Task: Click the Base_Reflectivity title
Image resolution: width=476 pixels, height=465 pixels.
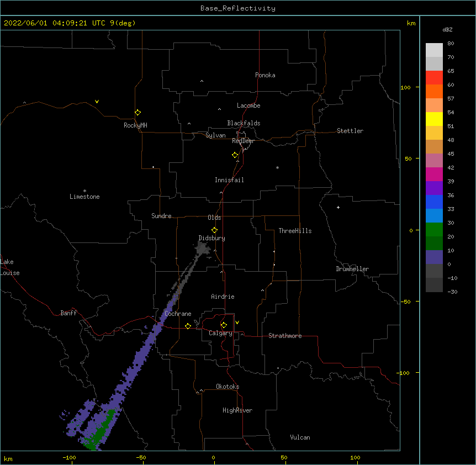Action: [x=238, y=8]
